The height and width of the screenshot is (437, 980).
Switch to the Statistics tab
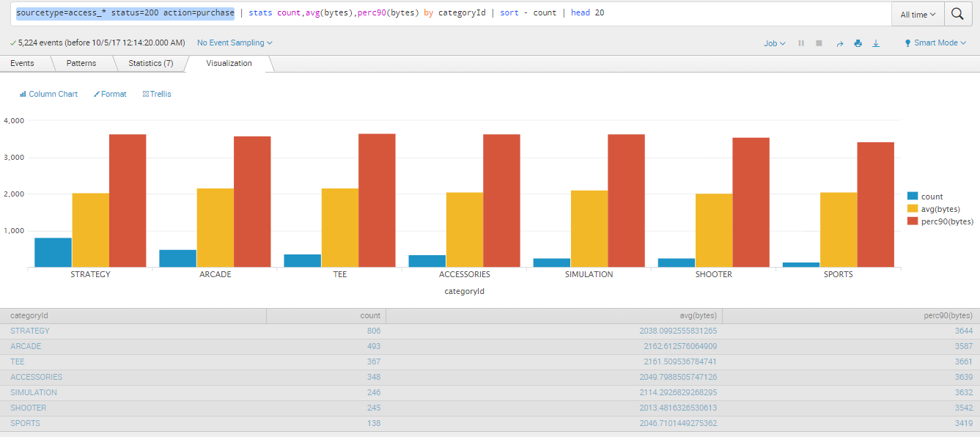tap(150, 64)
